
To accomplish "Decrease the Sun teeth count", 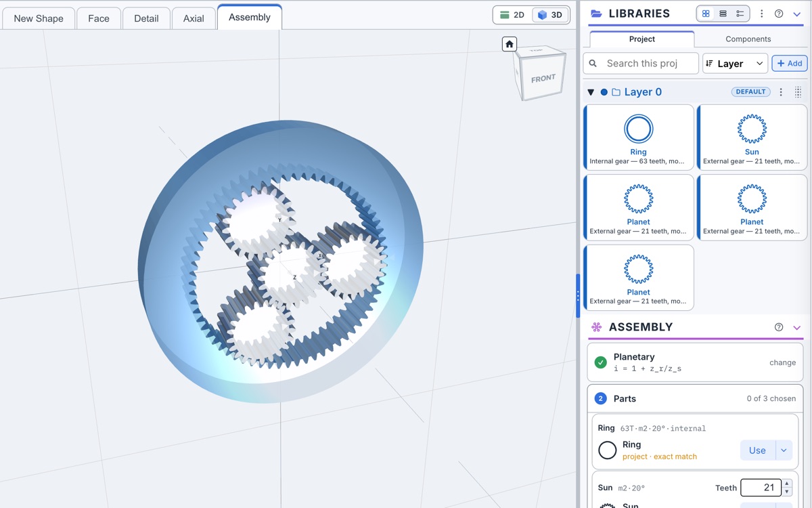I will 786,492.
